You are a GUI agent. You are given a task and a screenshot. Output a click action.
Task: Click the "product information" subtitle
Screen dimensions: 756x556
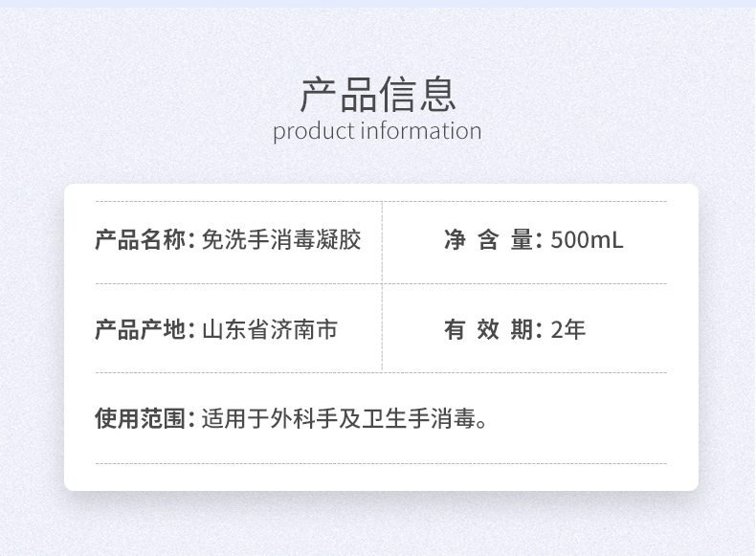[377, 131]
